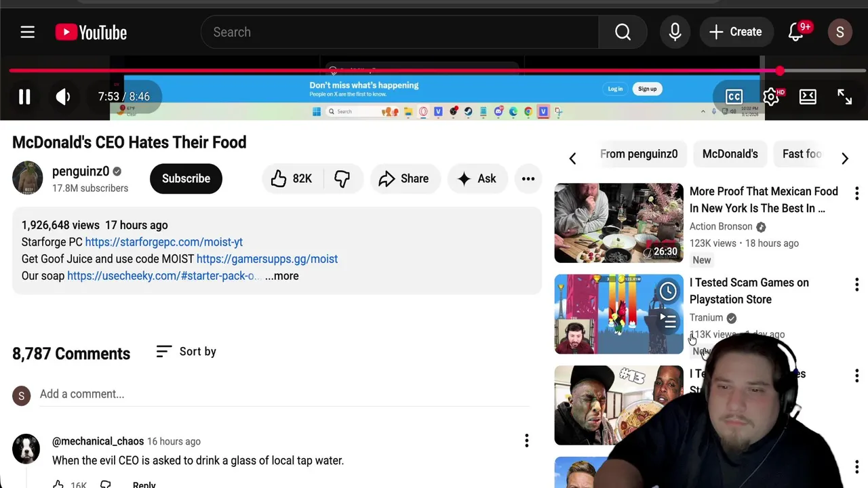This screenshot has width=868, height=488.
Task: Focus the YouTube search field
Action: pyautogui.click(x=400, y=32)
